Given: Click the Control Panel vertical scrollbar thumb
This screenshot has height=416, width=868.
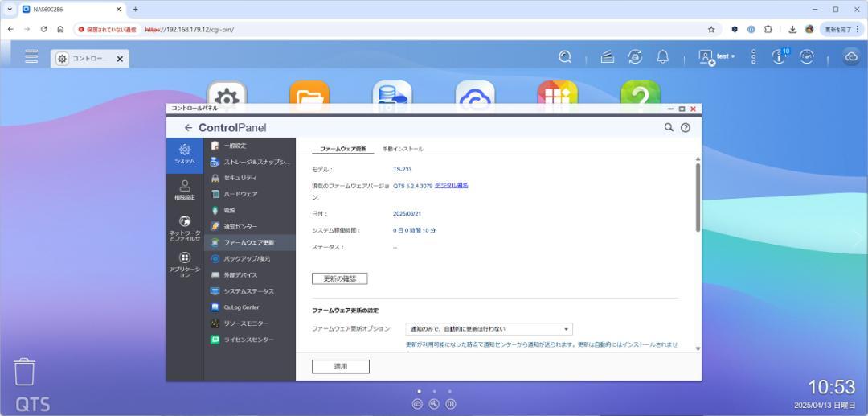Looking at the screenshot, I should click(698, 196).
